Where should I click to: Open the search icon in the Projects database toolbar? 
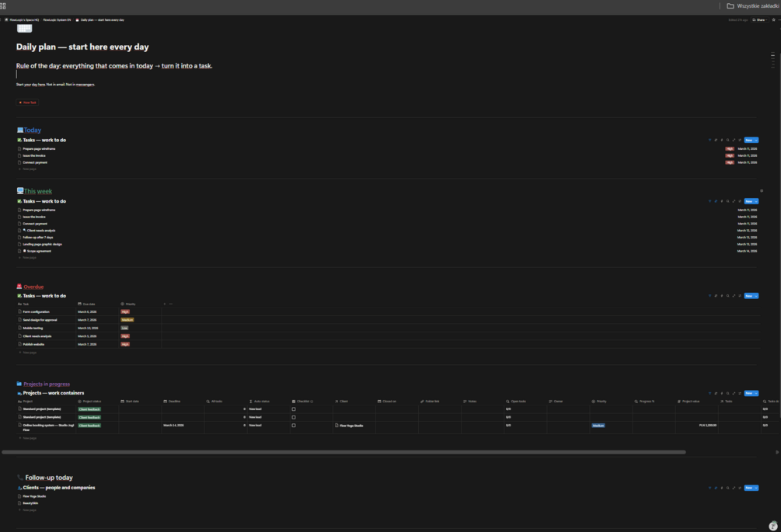coord(727,394)
